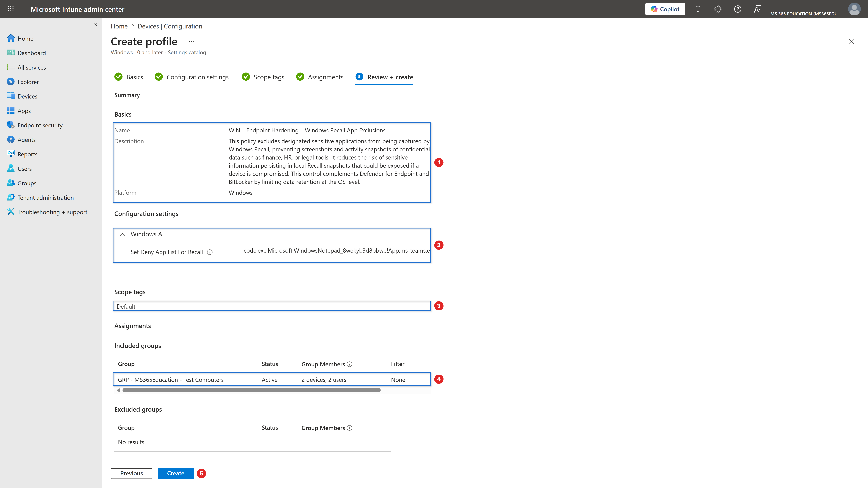
Task: Open the portal settings gear
Action: tap(718, 9)
